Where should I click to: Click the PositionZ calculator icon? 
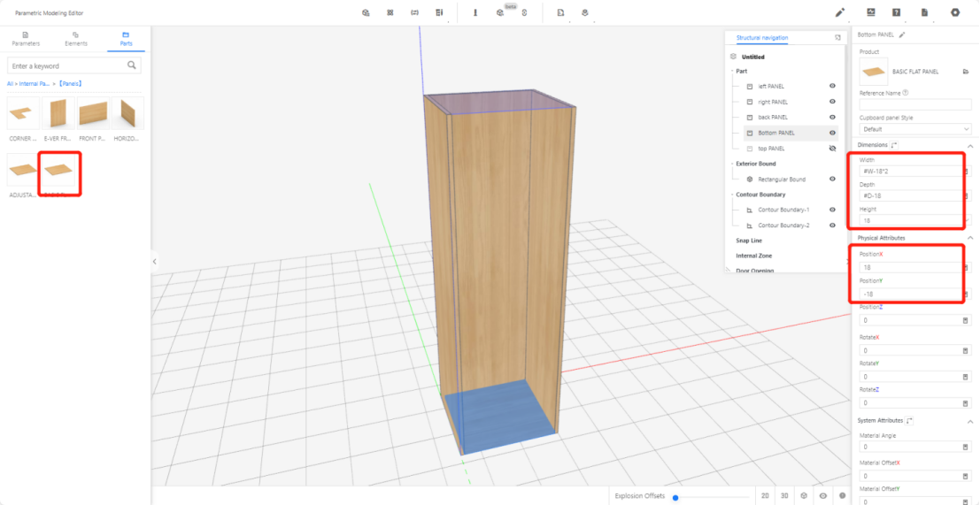click(x=965, y=320)
